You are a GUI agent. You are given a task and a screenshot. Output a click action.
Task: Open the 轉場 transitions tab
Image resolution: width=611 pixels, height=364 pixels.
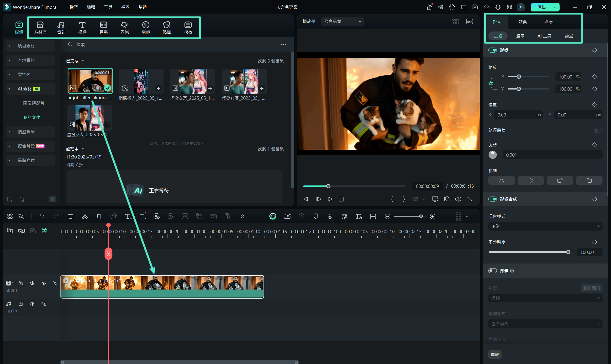104,28
